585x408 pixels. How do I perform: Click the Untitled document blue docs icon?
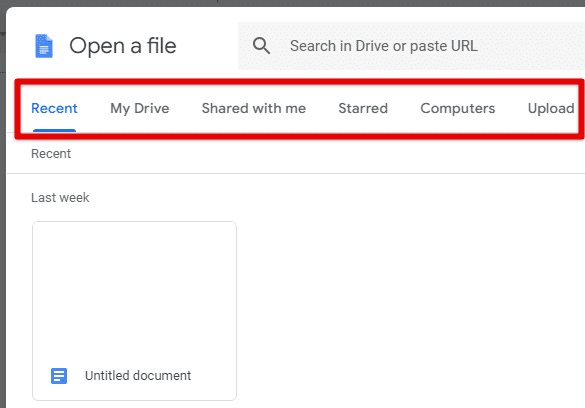[x=59, y=376]
